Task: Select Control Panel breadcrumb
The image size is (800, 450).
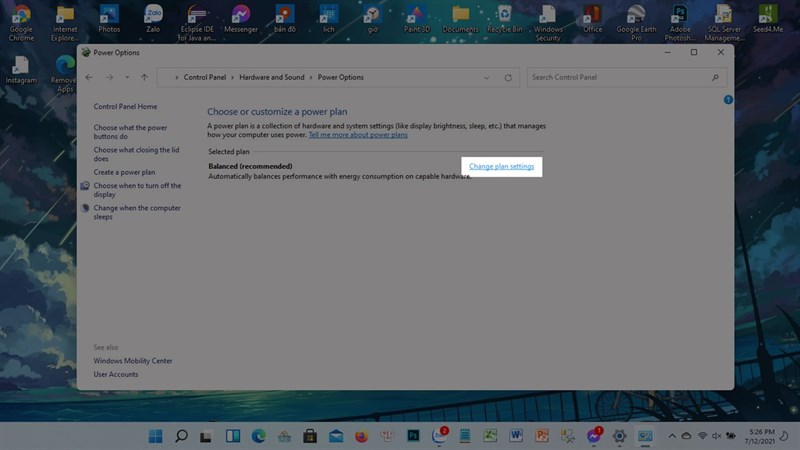Action: (x=205, y=78)
